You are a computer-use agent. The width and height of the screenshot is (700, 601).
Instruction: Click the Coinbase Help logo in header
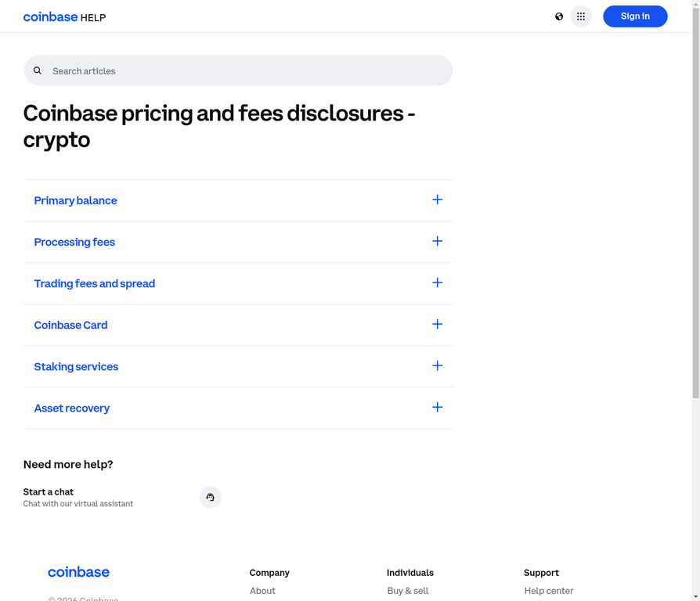click(64, 16)
